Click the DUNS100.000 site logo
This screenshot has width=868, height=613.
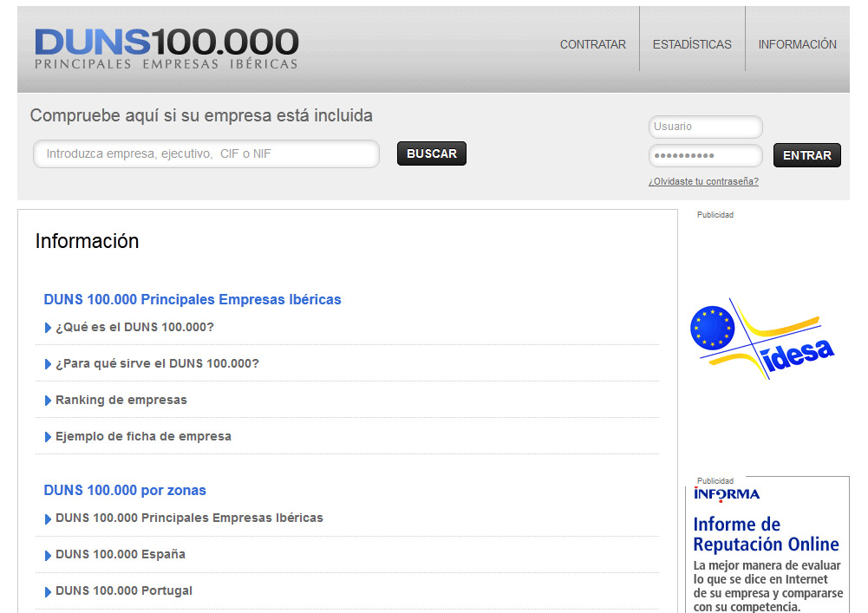pyautogui.click(x=166, y=49)
